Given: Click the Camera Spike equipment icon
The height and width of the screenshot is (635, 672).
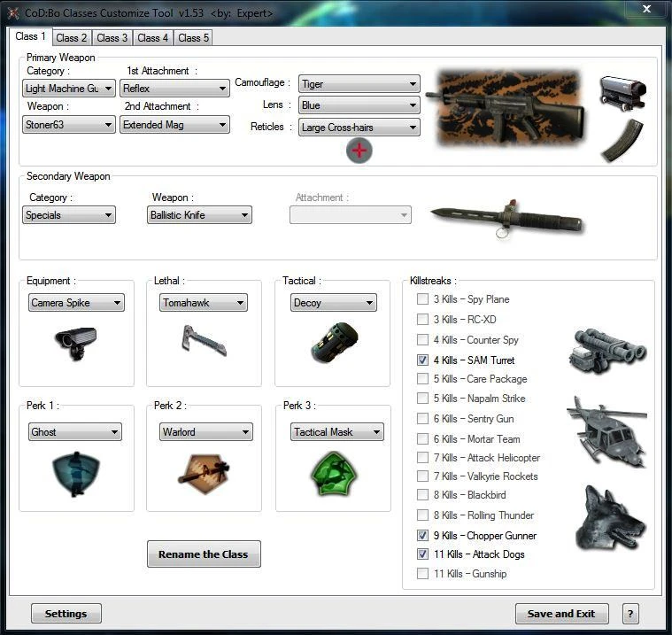Looking at the screenshot, I should (x=76, y=344).
